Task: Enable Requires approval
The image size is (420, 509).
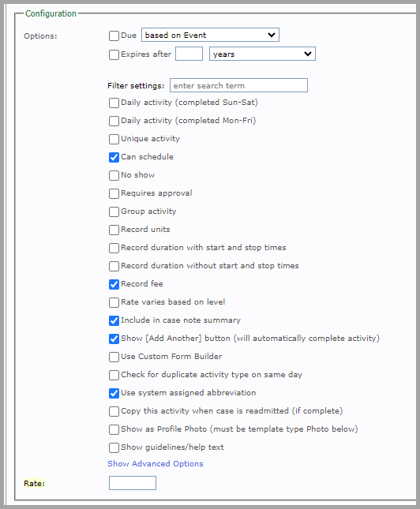Action: pos(114,194)
